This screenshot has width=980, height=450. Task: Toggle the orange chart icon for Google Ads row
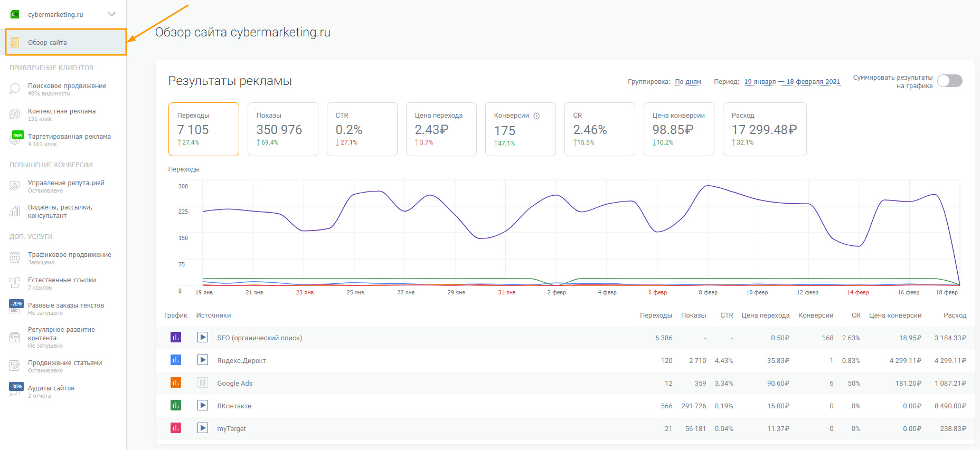(x=176, y=382)
